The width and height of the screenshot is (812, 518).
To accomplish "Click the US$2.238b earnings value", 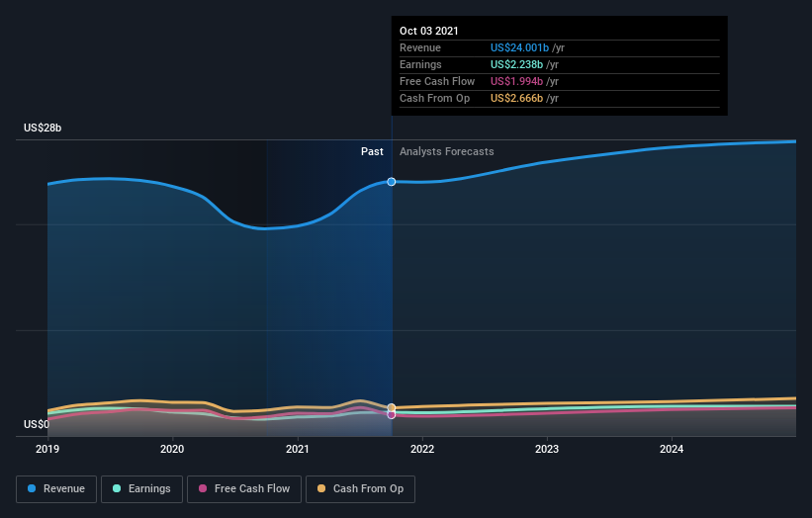I will (517, 64).
